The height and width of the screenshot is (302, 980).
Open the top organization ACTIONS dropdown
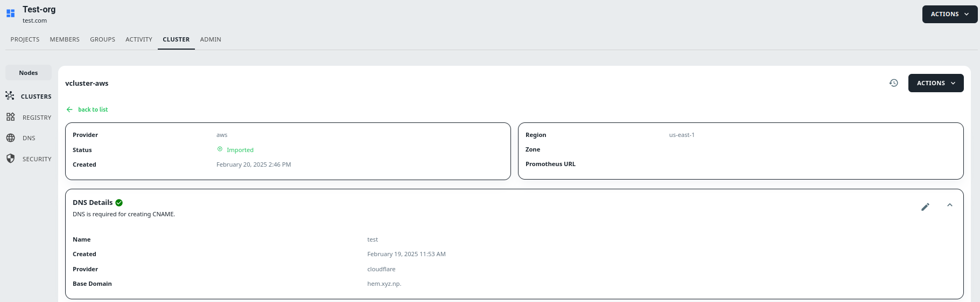pos(950,14)
